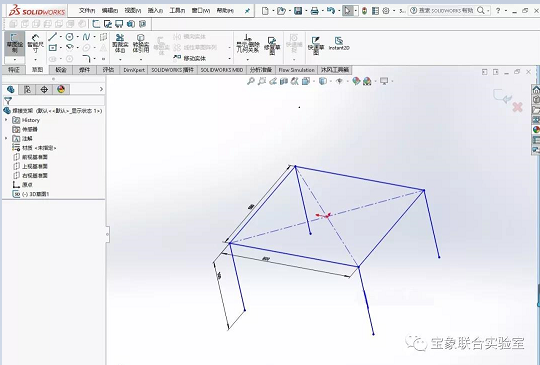Viewport: 540px width, 365px height.
Task: Click the Save icon in the top toolbar
Action: tap(298, 11)
